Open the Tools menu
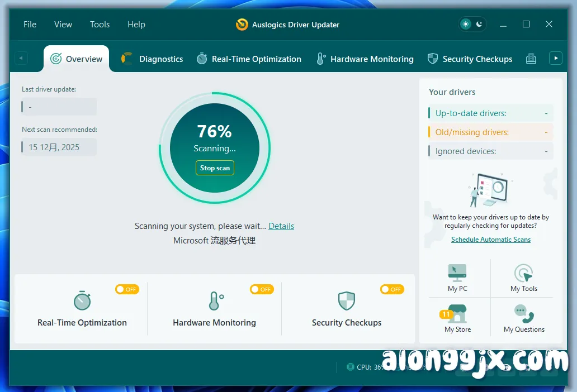This screenshot has width=577, height=392. 100,24
